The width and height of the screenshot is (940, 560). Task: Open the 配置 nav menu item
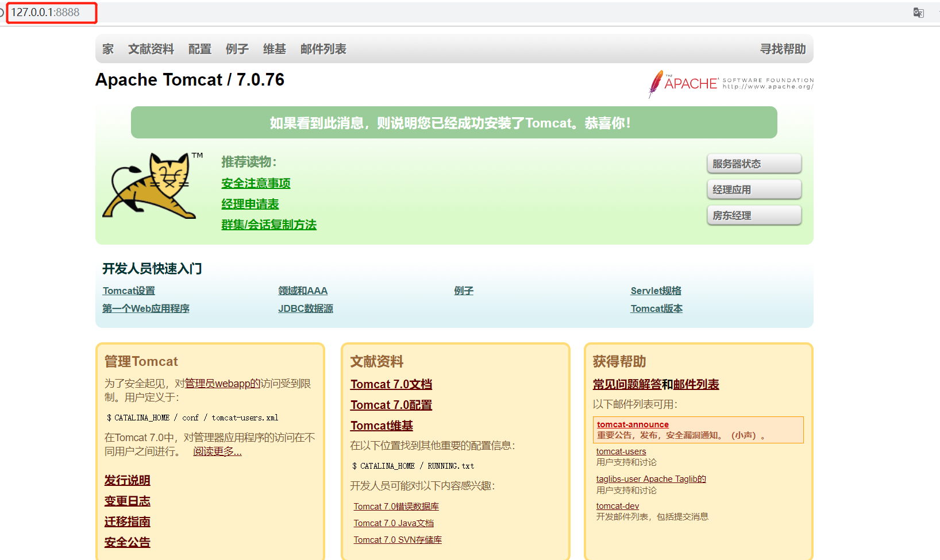point(200,49)
